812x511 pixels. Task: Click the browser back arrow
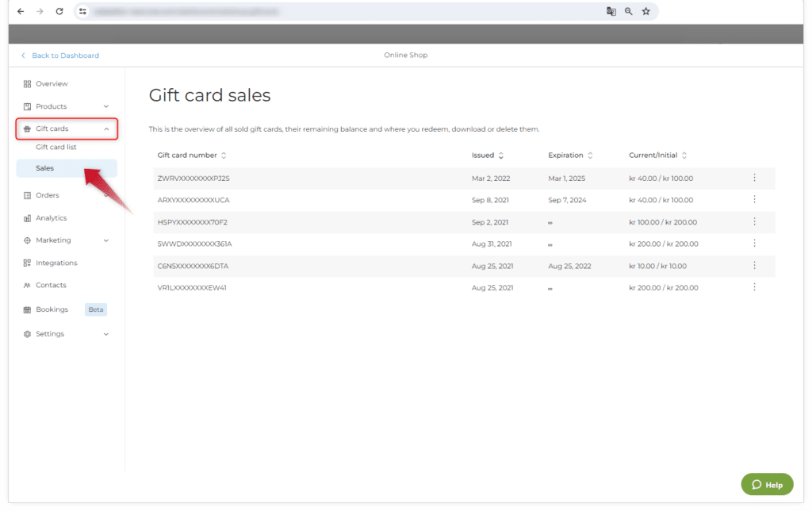coord(21,12)
